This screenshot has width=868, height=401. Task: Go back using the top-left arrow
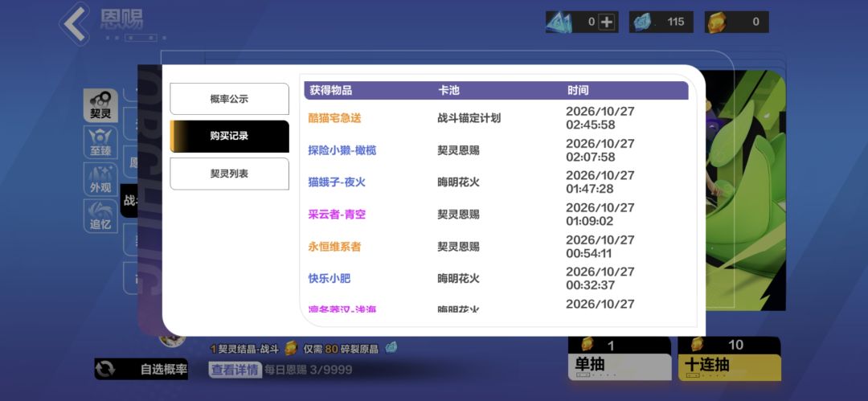point(75,24)
